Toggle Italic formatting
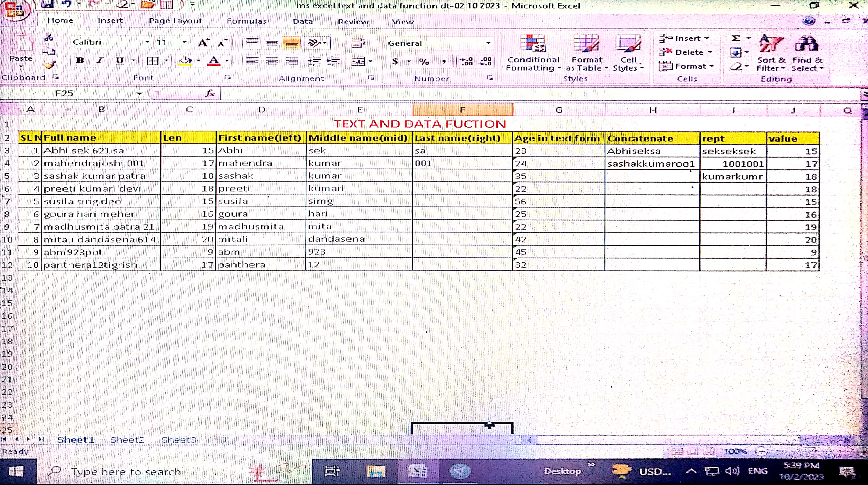The height and width of the screenshot is (485, 868). 100,61
